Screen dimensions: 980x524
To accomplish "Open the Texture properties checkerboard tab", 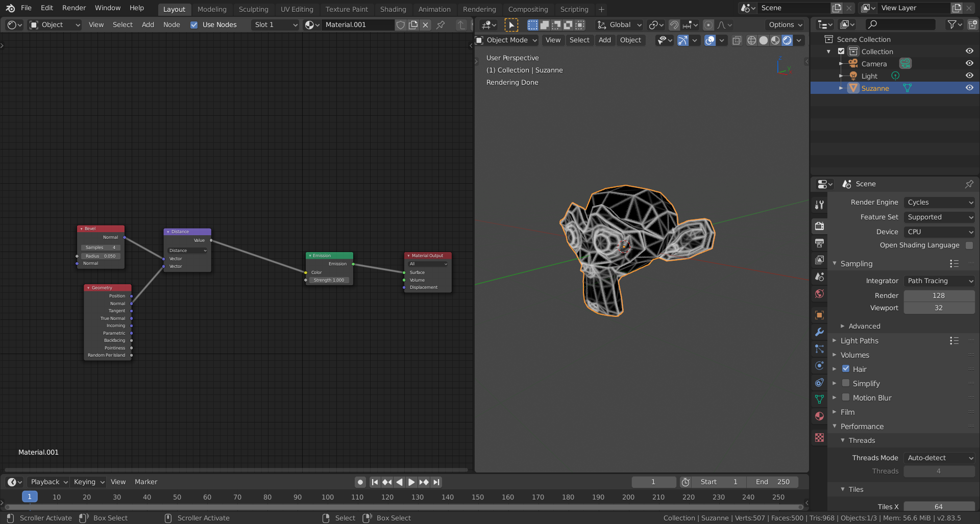I will point(819,437).
